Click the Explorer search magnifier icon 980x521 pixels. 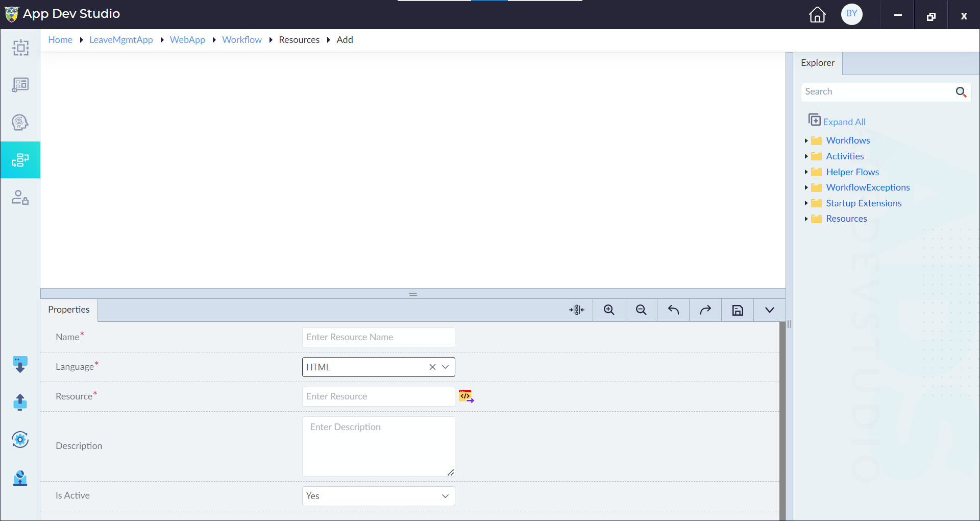961,92
